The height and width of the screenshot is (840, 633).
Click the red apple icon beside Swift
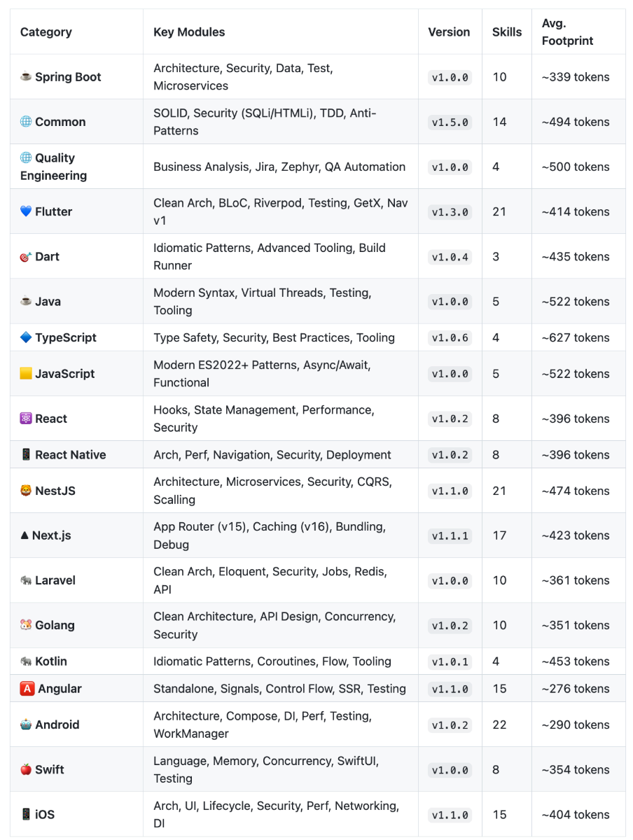coord(26,769)
